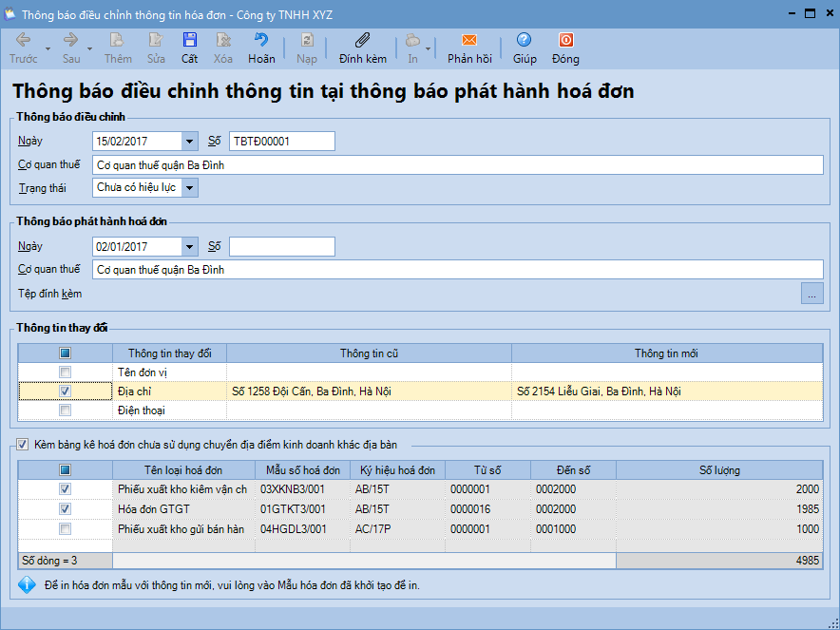Click the blue info icon at bottom
Screen dimensions: 840x630
[x=27, y=584]
